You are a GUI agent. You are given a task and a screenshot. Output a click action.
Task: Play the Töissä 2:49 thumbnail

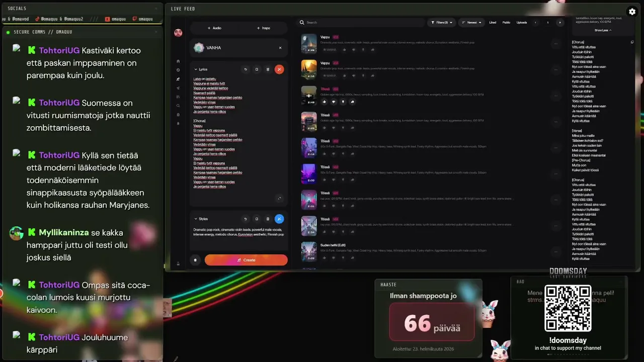(309, 96)
